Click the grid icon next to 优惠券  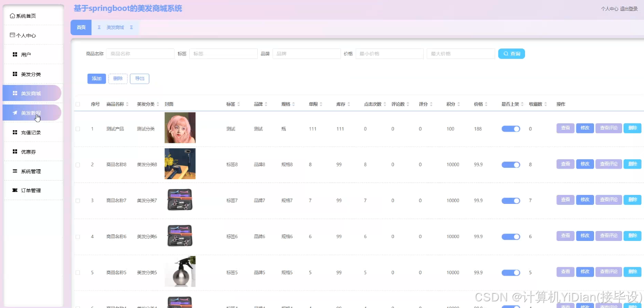(x=15, y=152)
